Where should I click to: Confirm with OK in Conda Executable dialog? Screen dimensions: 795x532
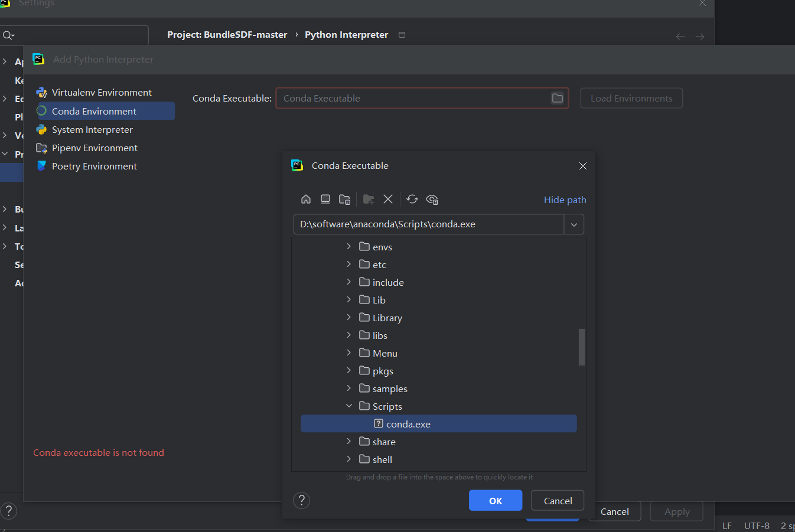tap(496, 501)
